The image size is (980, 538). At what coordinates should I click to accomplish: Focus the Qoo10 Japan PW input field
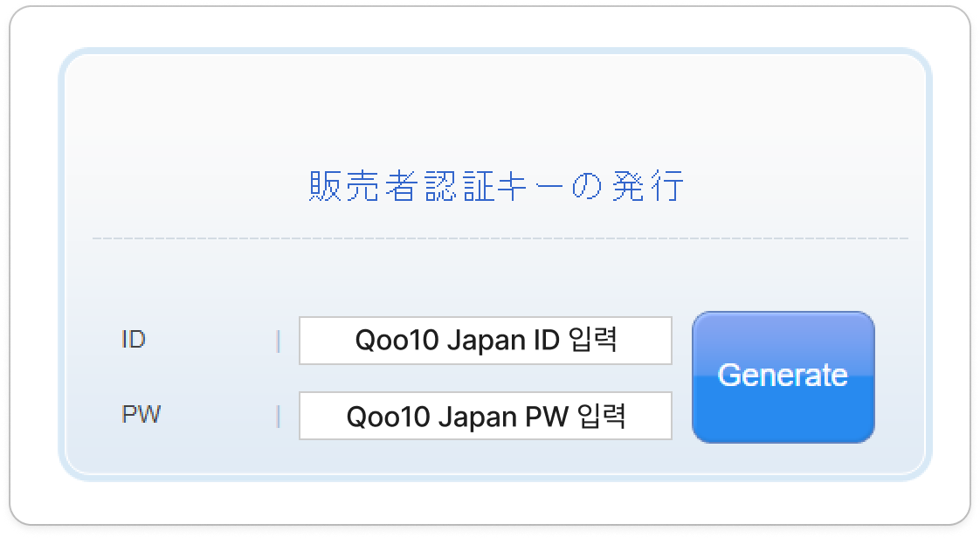pos(486,416)
